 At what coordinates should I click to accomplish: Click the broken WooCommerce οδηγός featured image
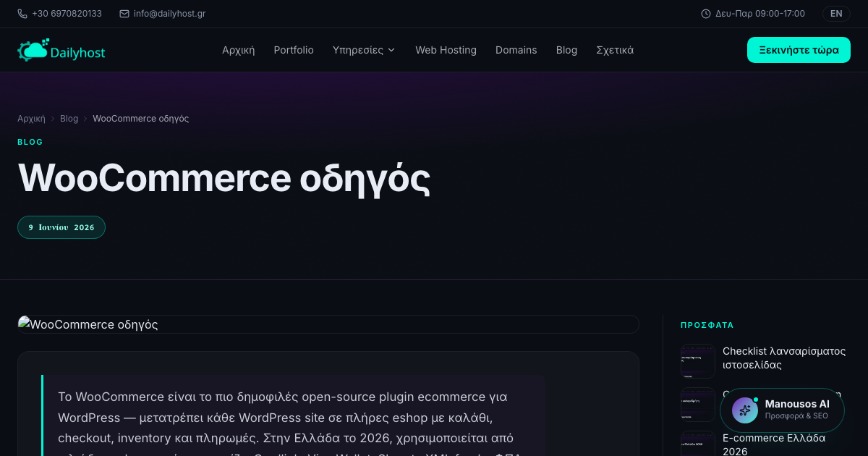[x=328, y=324]
